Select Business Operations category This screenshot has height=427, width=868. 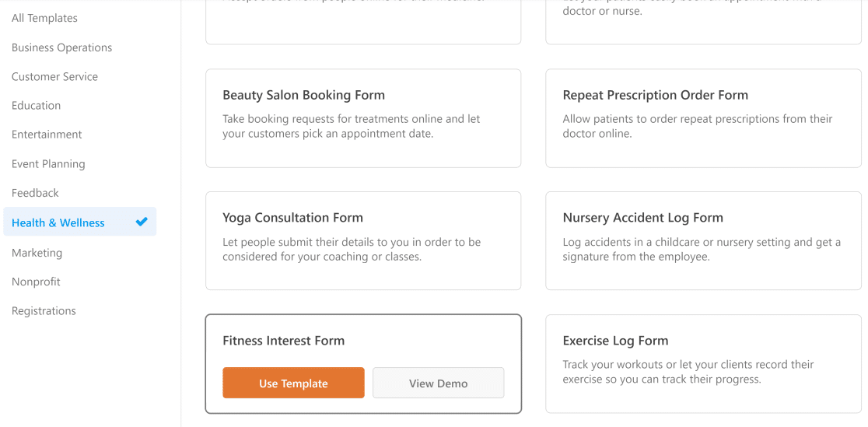[x=62, y=47]
